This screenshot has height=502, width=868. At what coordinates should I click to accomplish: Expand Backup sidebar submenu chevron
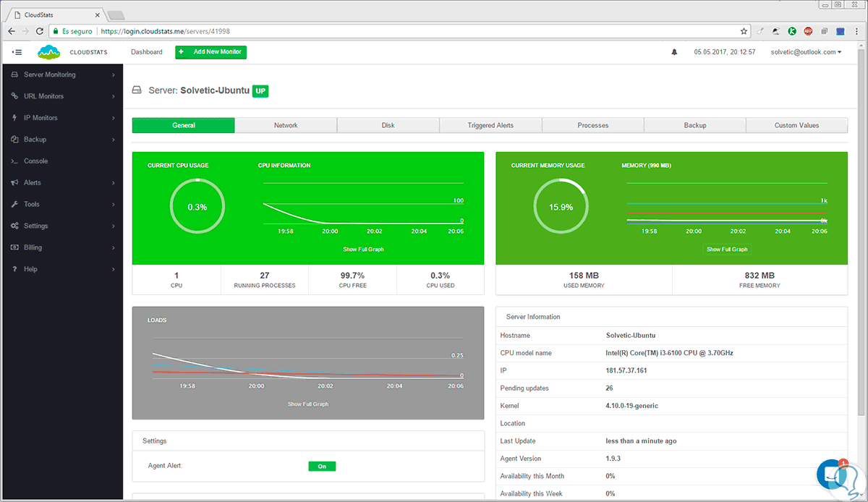114,140
